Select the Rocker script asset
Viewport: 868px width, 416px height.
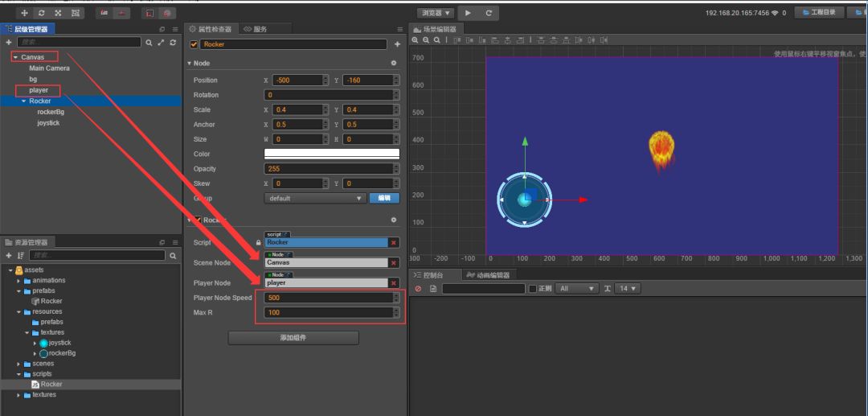click(51, 385)
